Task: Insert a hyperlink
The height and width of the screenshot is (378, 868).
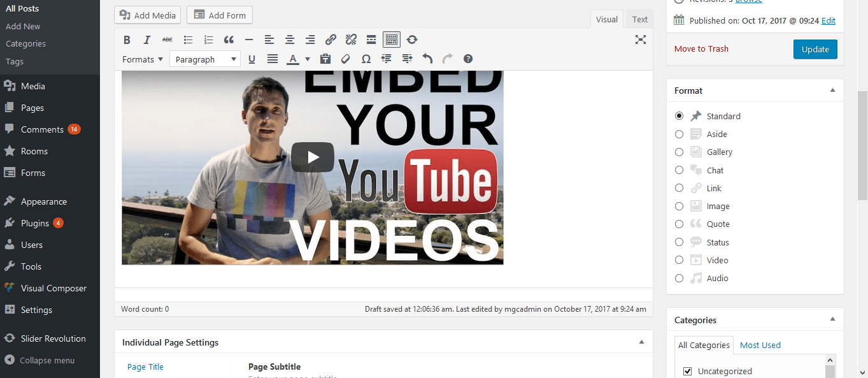Action: [x=331, y=40]
